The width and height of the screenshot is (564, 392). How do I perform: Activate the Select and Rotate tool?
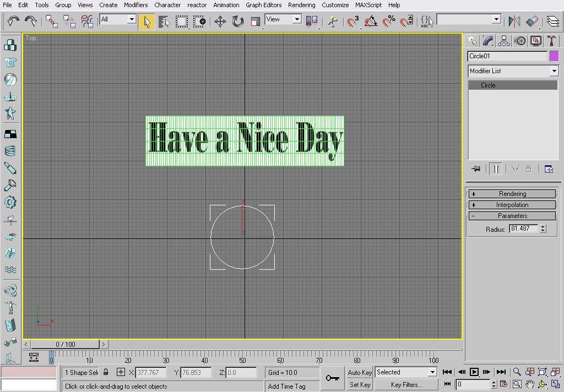(238, 21)
